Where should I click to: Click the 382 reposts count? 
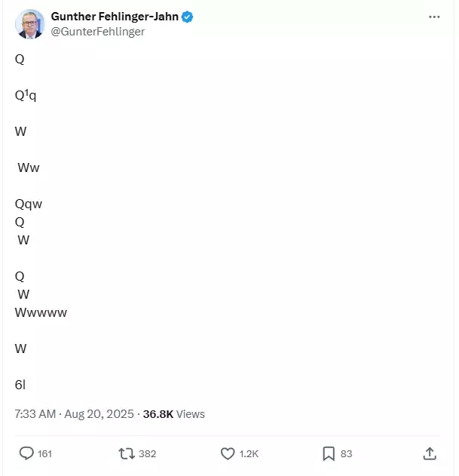(148, 454)
